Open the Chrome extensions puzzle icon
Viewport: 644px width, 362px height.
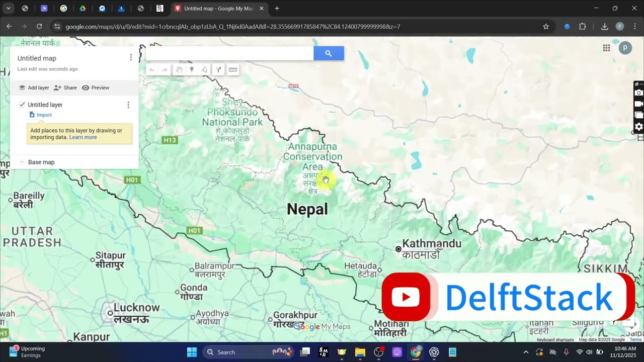tap(583, 27)
